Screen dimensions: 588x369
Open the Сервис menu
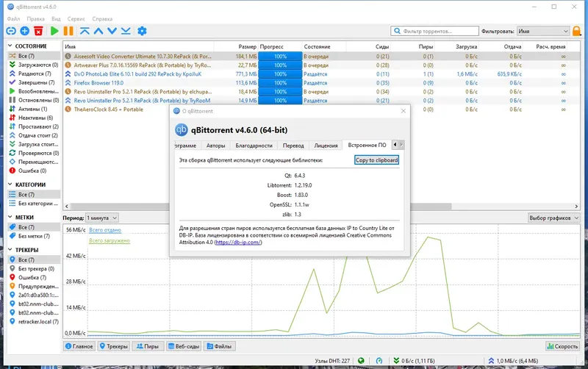76,19
